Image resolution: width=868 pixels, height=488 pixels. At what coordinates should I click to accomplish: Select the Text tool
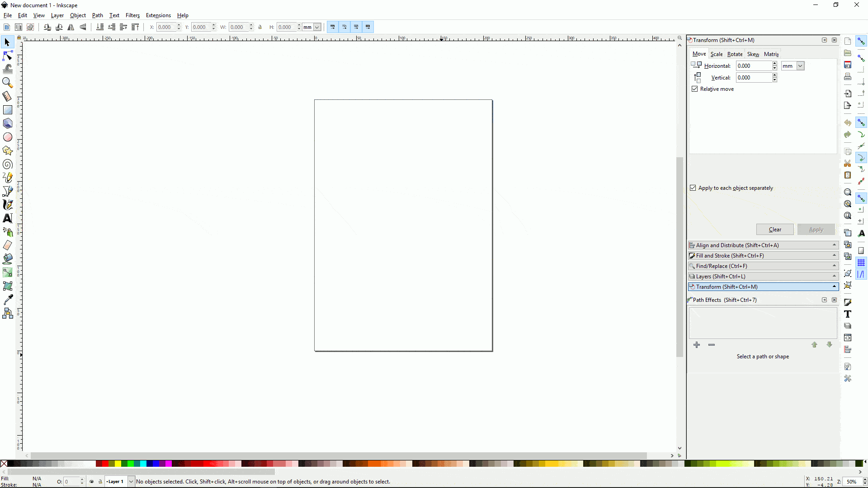pyautogui.click(x=8, y=218)
